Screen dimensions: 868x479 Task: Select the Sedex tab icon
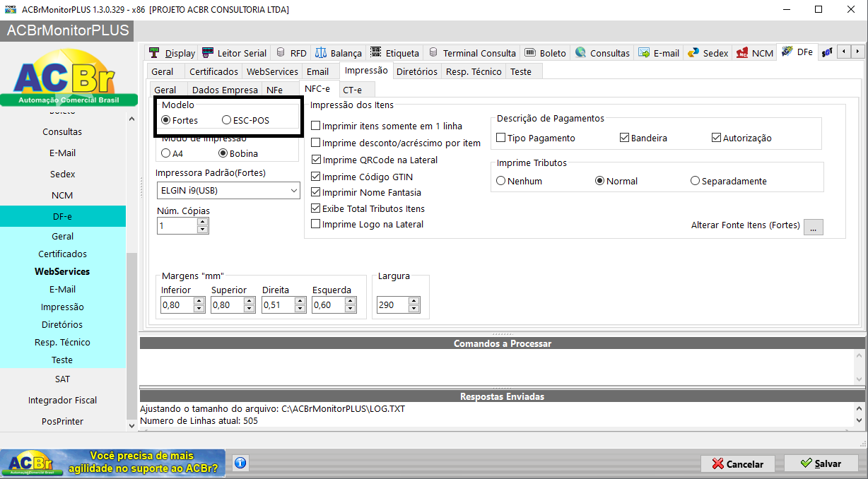click(x=708, y=53)
